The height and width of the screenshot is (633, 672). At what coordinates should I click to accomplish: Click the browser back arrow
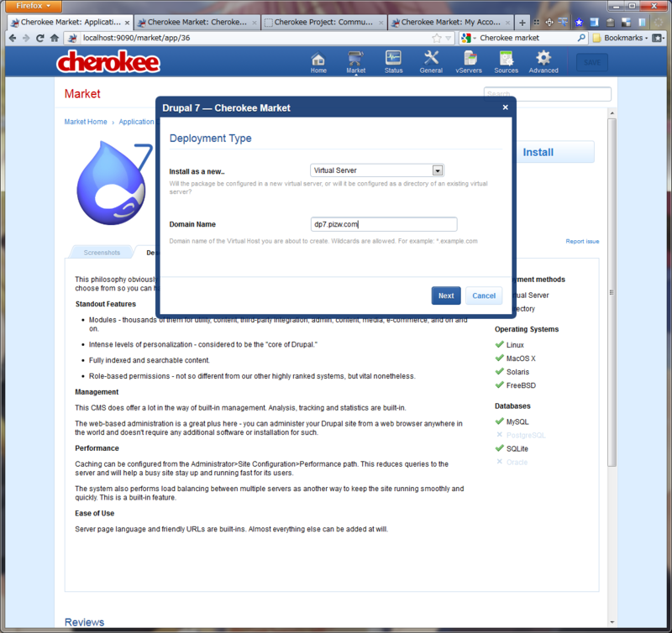13,38
